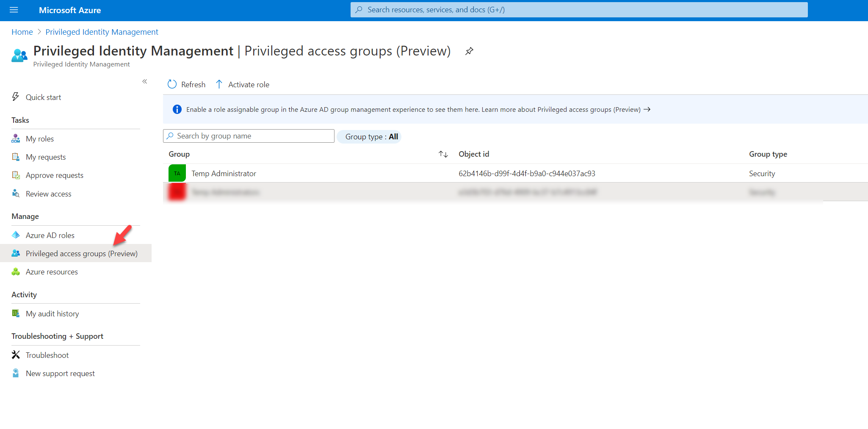Image resolution: width=868 pixels, height=429 pixels.
Task: Click the Quick start lightning icon
Action: coord(16,97)
